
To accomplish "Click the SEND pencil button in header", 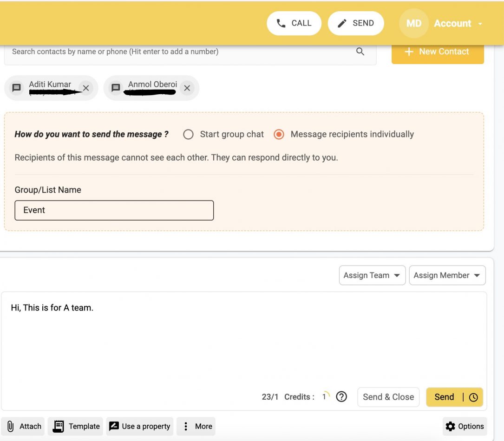I will (355, 23).
